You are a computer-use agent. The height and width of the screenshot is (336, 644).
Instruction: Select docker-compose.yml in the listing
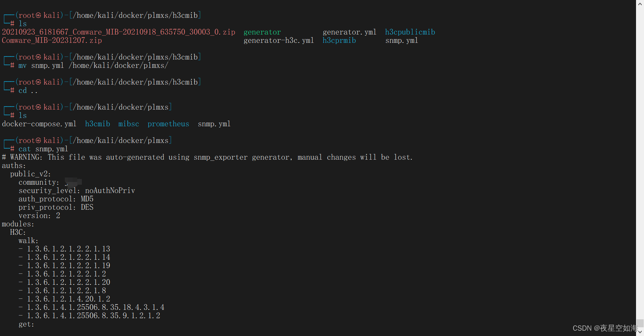pyautogui.click(x=39, y=124)
